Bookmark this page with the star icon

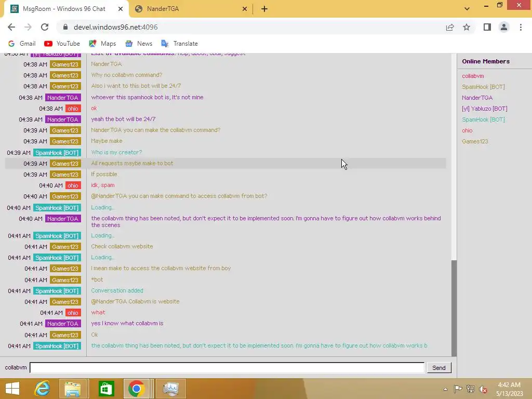point(467,27)
